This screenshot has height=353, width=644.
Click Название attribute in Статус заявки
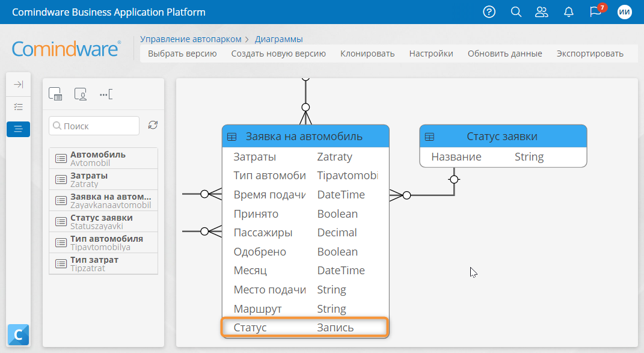coord(503,157)
